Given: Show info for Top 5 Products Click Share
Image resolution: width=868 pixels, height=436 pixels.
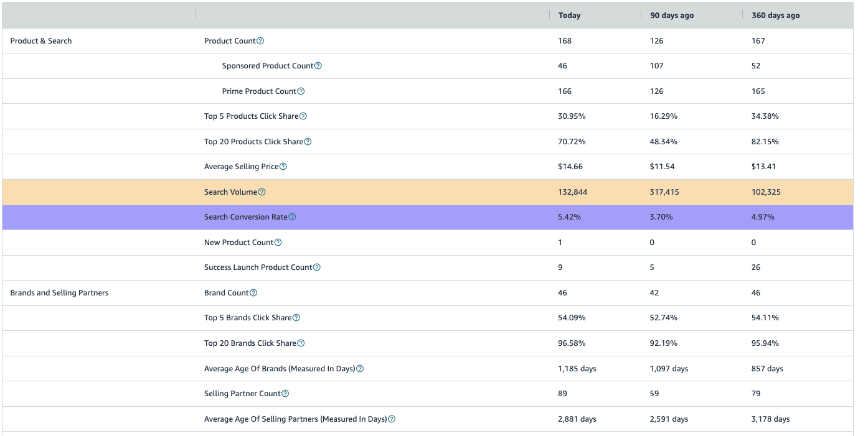Looking at the screenshot, I should 303,116.
